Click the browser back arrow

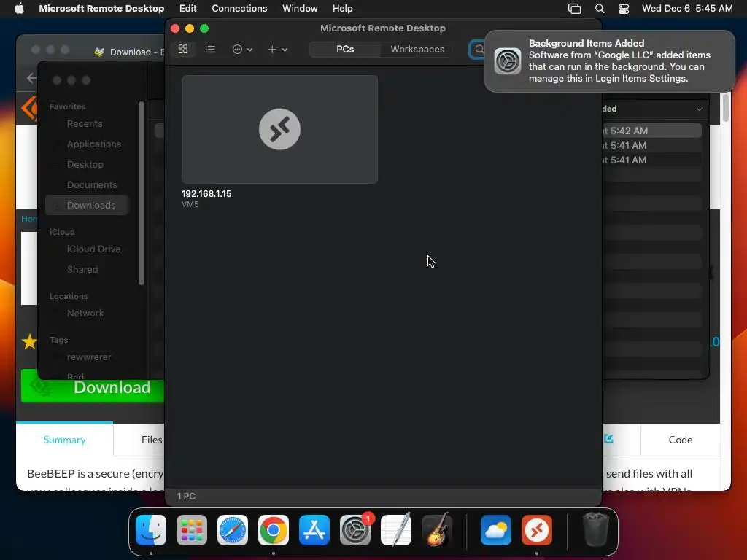pyautogui.click(x=31, y=77)
